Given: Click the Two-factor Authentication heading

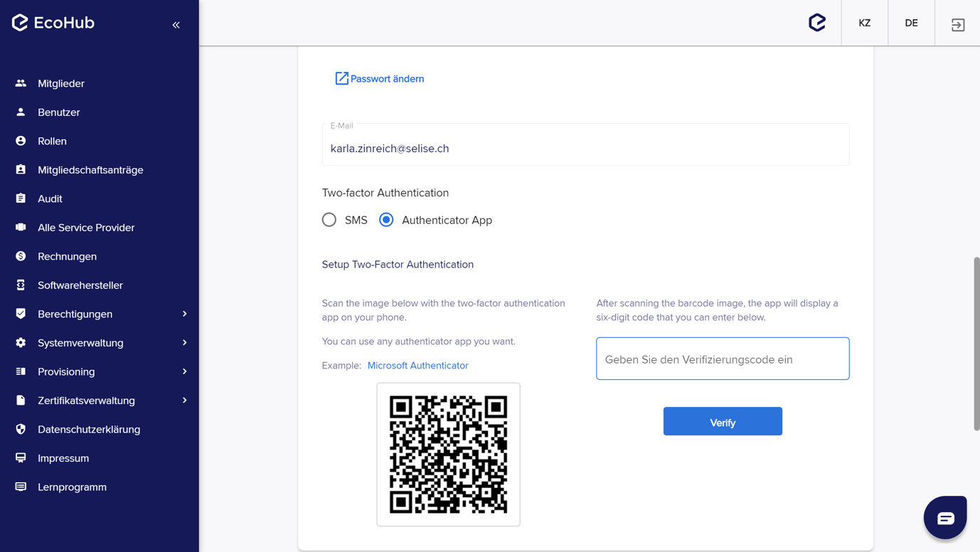Looking at the screenshot, I should pyautogui.click(x=385, y=193).
